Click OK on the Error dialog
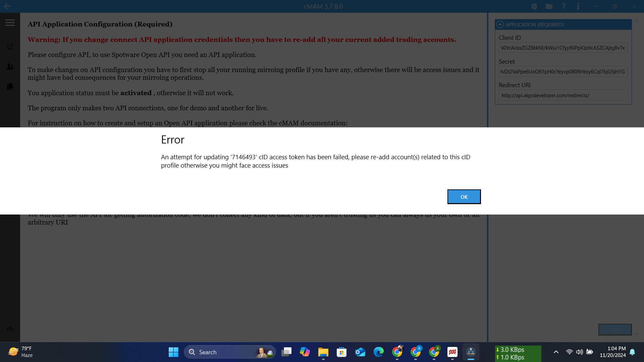Image resolution: width=644 pixels, height=362 pixels. coord(464,197)
